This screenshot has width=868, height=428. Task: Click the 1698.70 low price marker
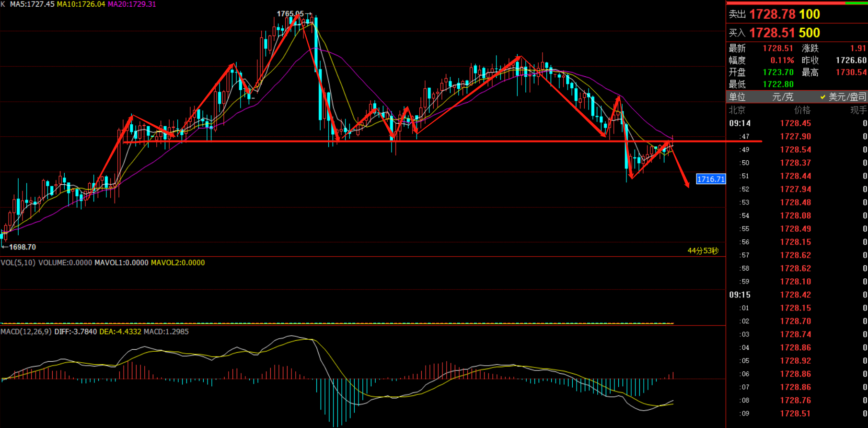(x=23, y=247)
